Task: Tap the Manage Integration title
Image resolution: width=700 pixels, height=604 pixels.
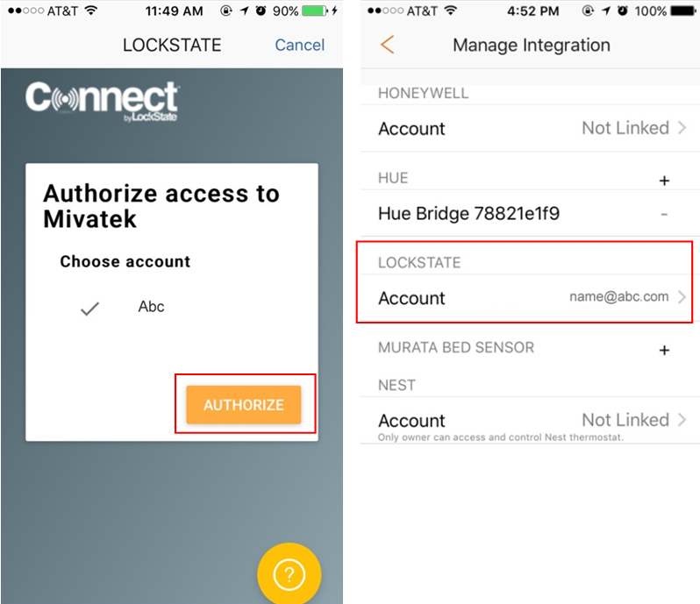Action: [532, 45]
